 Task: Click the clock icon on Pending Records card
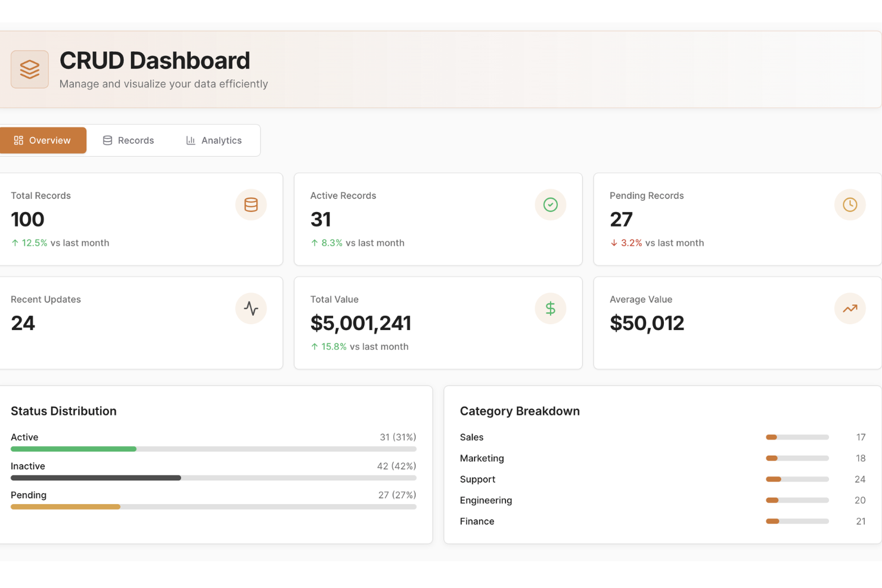(x=850, y=204)
